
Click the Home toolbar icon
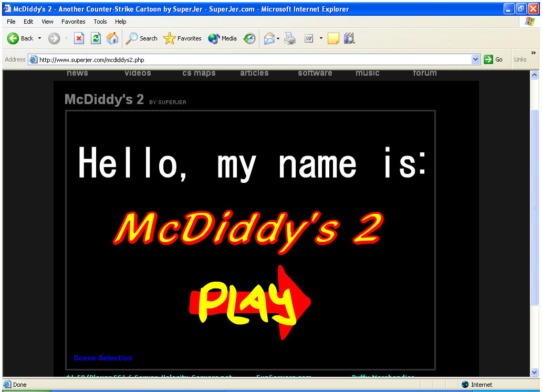point(112,38)
